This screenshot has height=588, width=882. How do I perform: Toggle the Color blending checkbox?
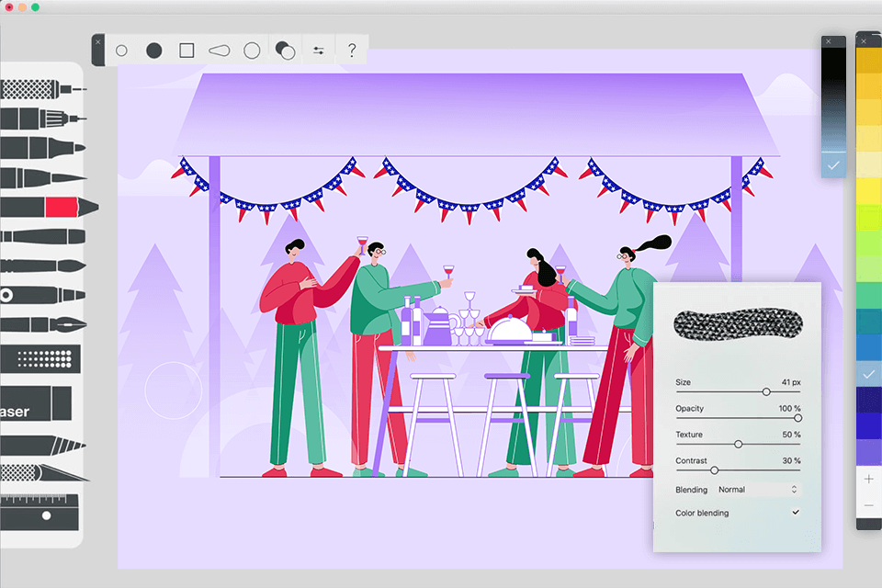pos(796,513)
